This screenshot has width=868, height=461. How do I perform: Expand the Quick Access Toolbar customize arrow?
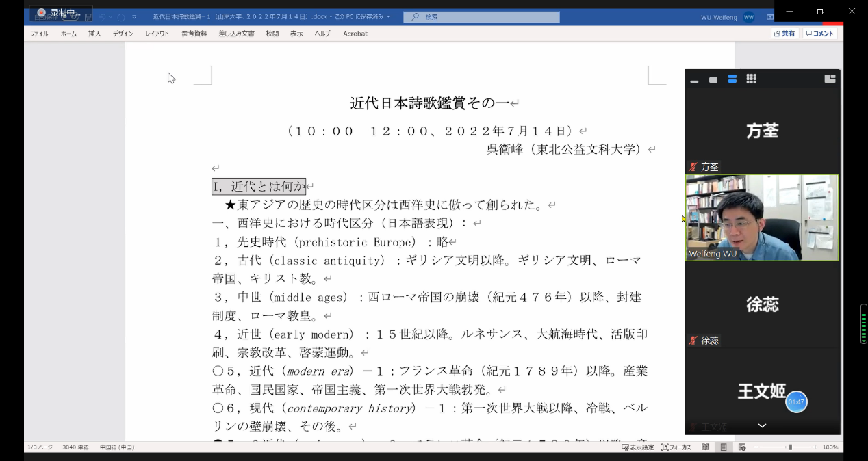134,16
